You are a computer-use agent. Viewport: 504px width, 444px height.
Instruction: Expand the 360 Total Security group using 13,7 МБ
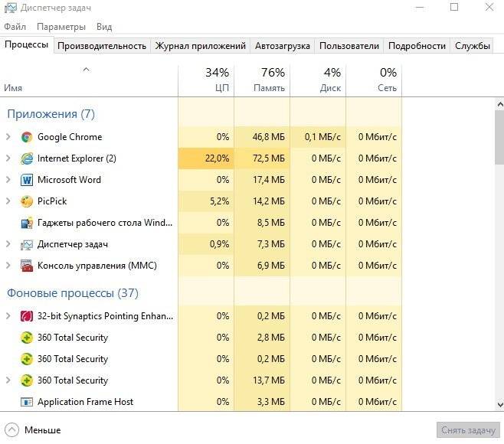click(8, 380)
